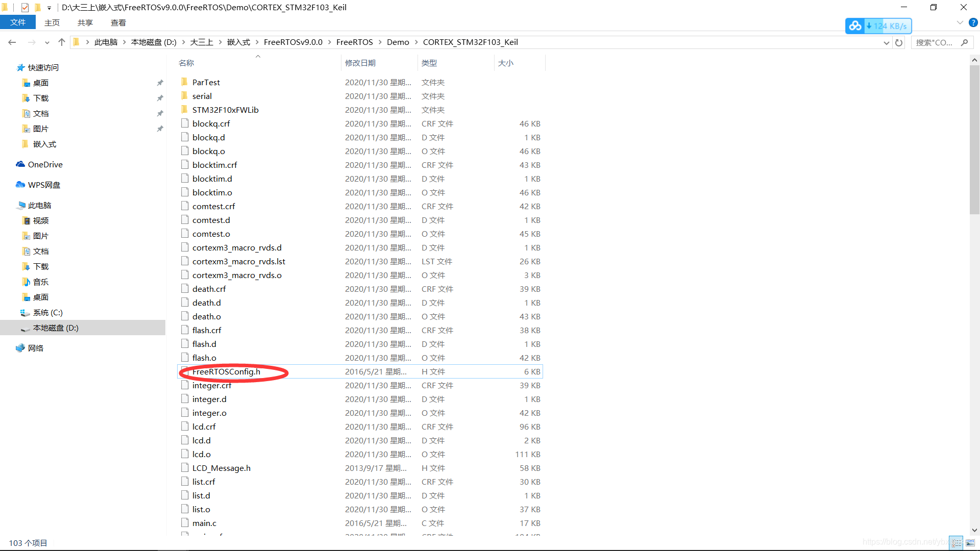Select the WPS网盘 cloud icon

click(20, 185)
